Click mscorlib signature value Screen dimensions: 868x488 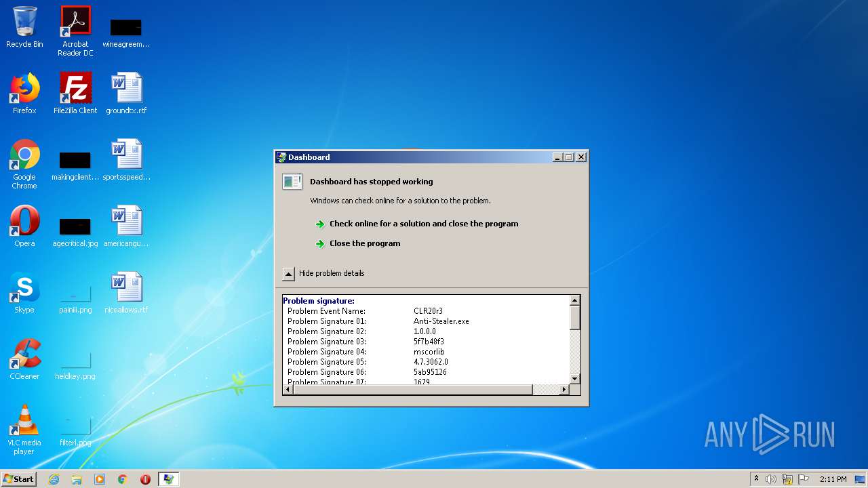point(429,352)
